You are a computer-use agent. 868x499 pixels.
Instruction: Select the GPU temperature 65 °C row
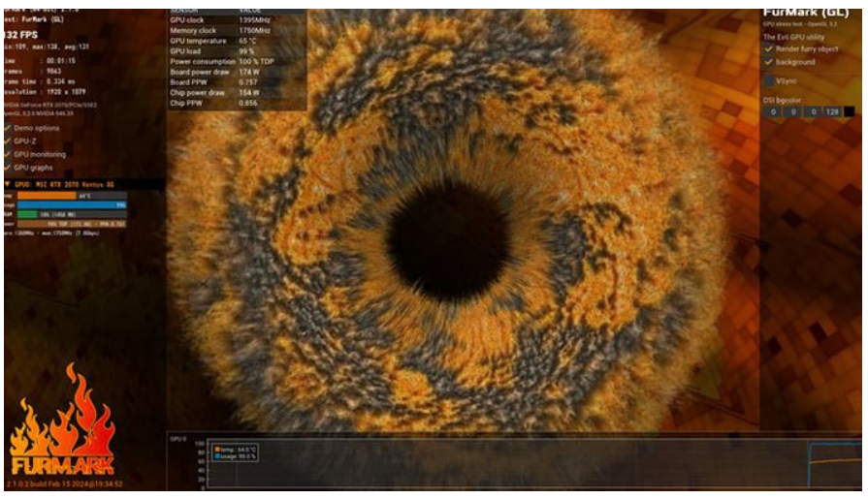pyautogui.click(x=237, y=41)
